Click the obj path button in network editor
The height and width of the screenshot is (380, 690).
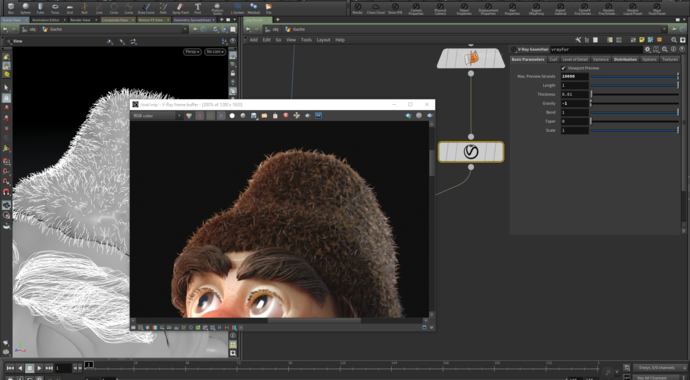[272, 29]
